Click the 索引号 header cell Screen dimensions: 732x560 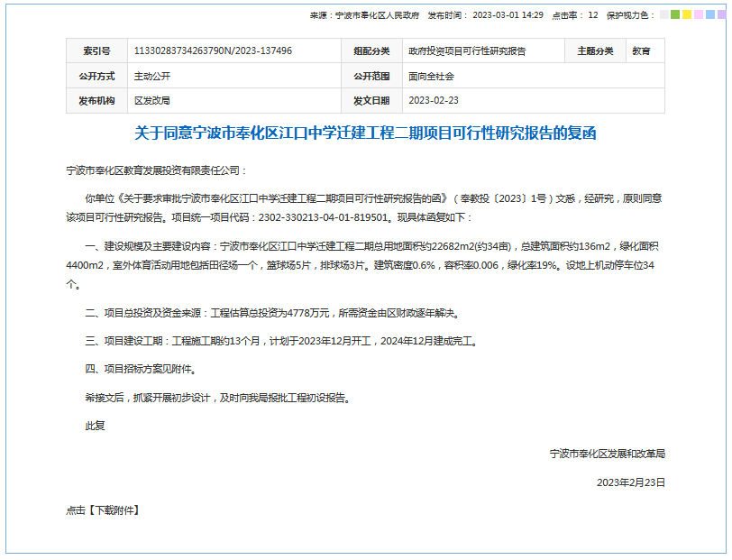click(x=96, y=50)
